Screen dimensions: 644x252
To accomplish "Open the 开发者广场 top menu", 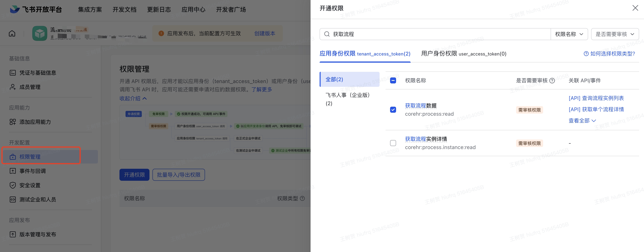I will [231, 10].
